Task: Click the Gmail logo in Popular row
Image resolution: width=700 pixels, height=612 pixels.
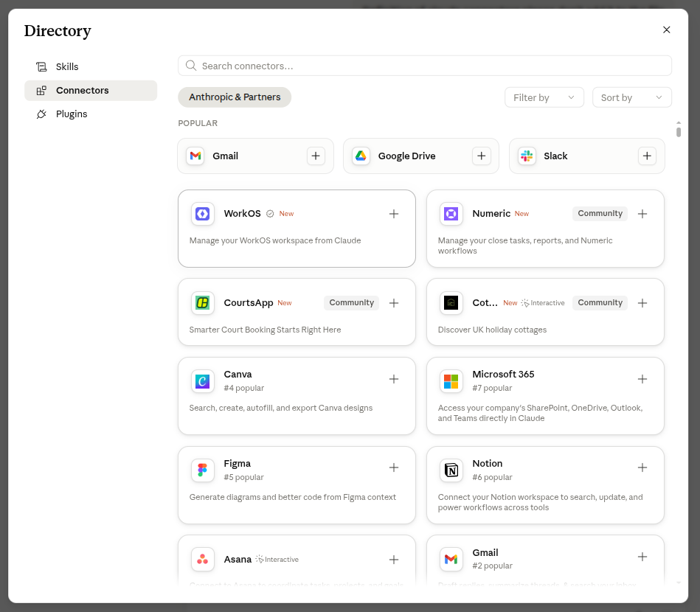Action: point(195,156)
